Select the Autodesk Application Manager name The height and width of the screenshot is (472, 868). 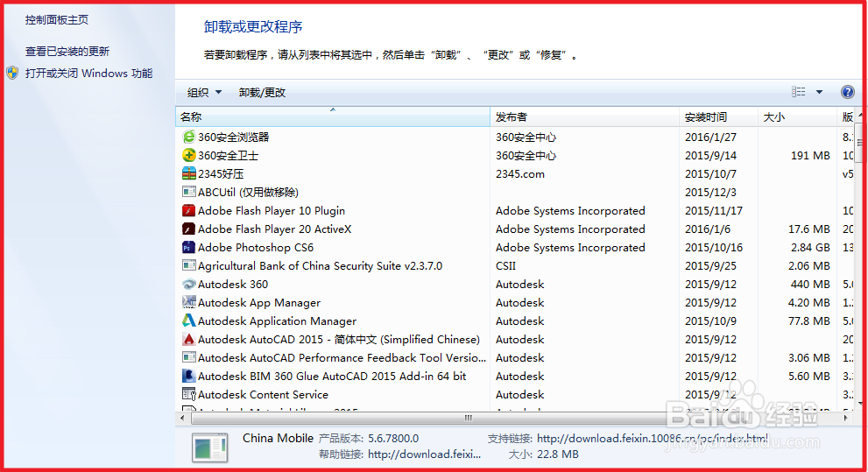(x=277, y=321)
